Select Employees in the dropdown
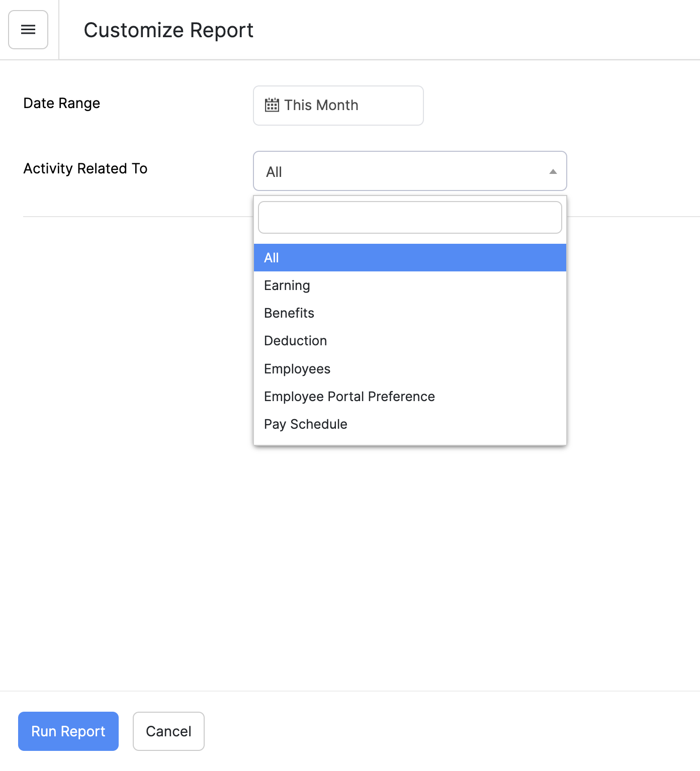The width and height of the screenshot is (700, 771). click(x=297, y=369)
